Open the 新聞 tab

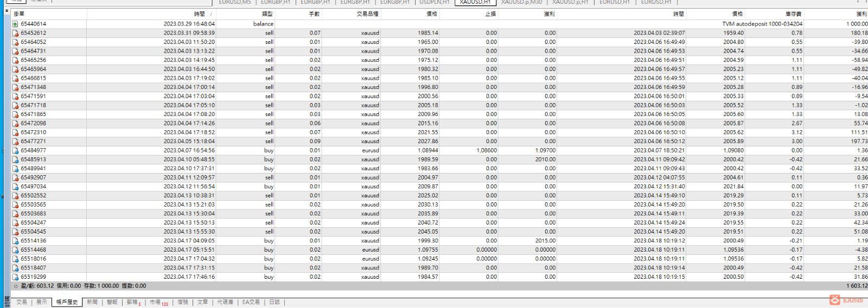click(x=92, y=302)
